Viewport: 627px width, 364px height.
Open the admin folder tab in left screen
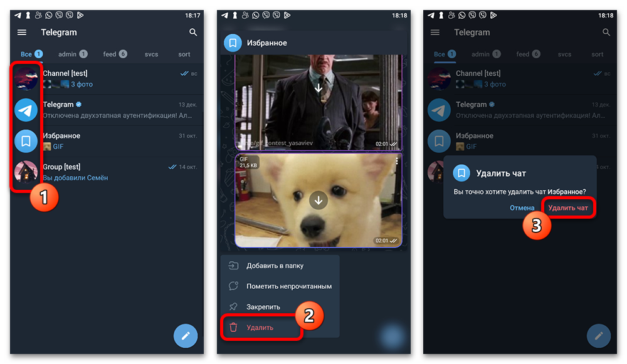coord(73,54)
